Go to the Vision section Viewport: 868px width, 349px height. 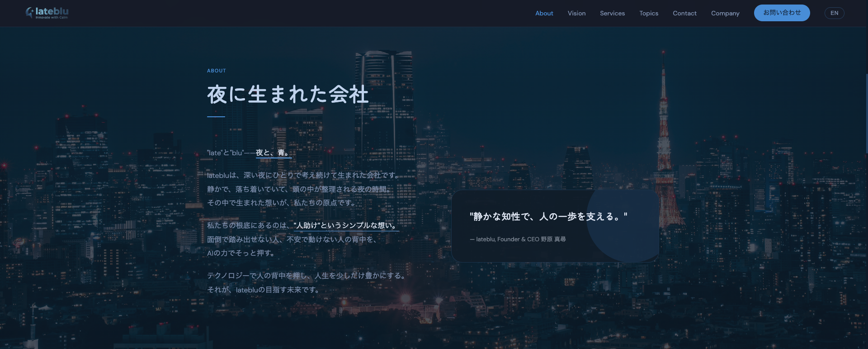[x=576, y=13]
